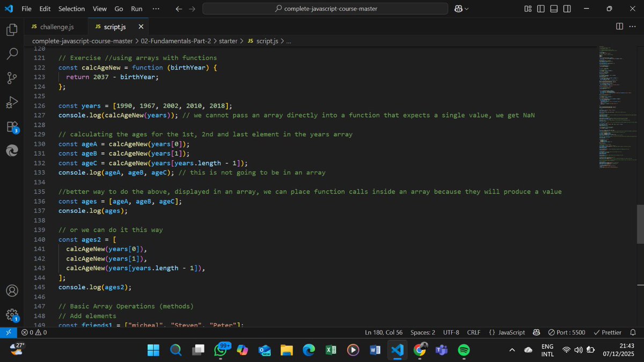Open the Copilot dropdown chevron
The height and width of the screenshot is (362, 644).
tap(466, 9)
